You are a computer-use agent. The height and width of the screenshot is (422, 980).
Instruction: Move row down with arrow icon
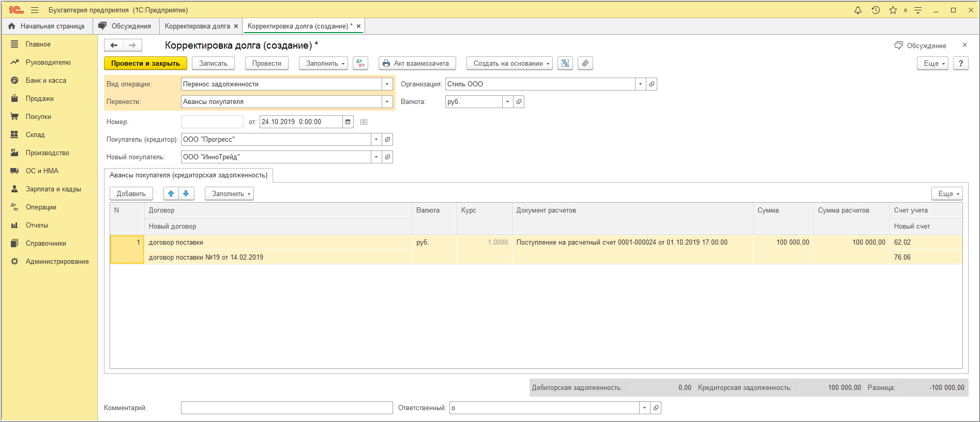click(x=186, y=193)
